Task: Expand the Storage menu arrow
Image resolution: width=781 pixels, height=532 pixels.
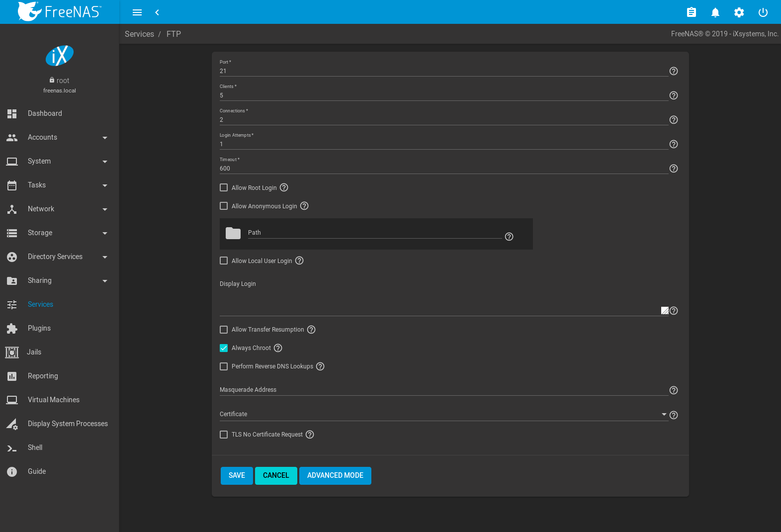Action: [105, 233]
